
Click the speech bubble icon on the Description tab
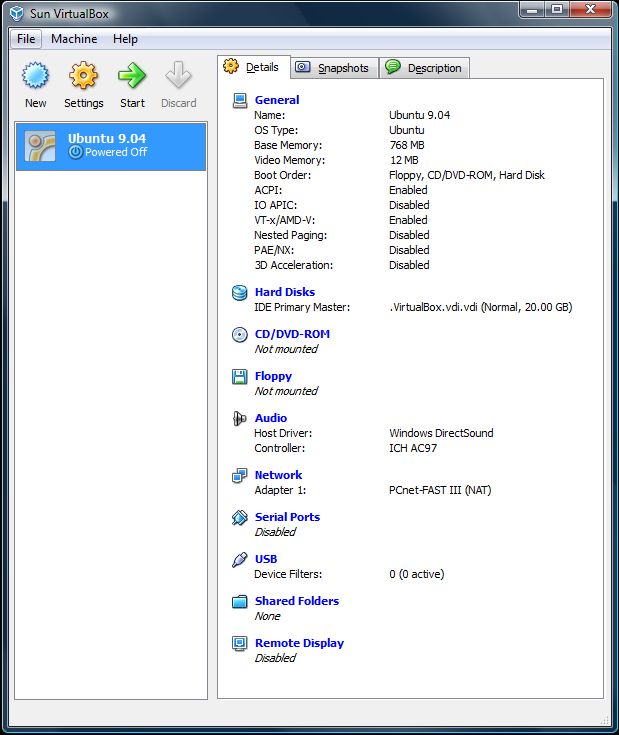(x=393, y=67)
